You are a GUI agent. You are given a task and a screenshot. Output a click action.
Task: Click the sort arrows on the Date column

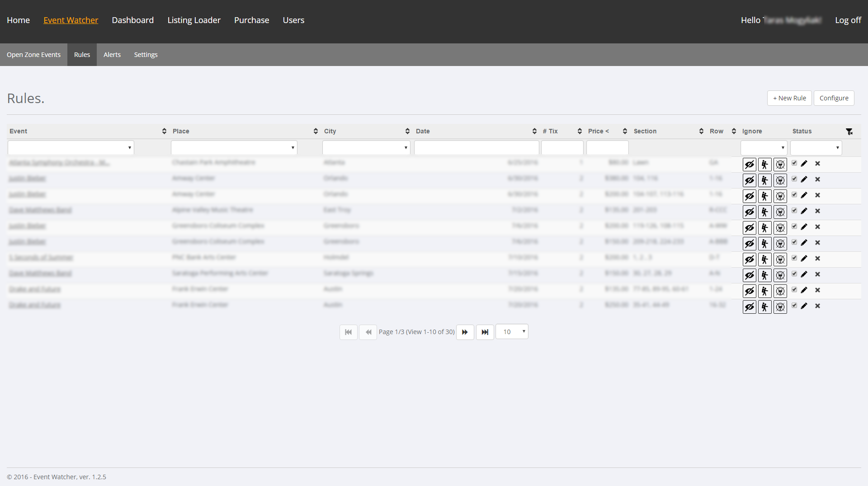[535, 131]
